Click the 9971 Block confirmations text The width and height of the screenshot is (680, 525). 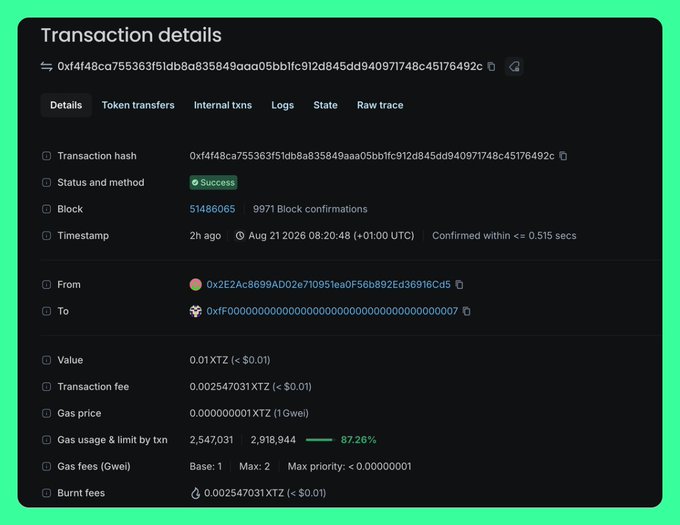coord(310,209)
